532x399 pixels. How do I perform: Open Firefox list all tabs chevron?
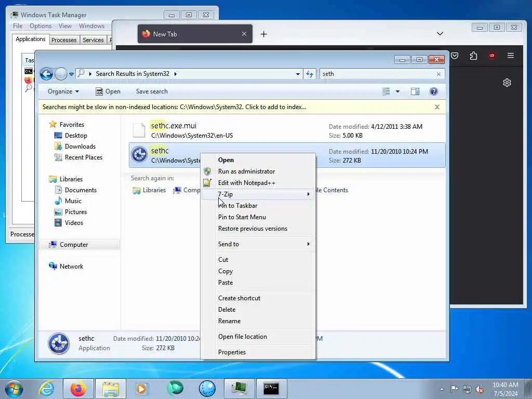pos(440,34)
